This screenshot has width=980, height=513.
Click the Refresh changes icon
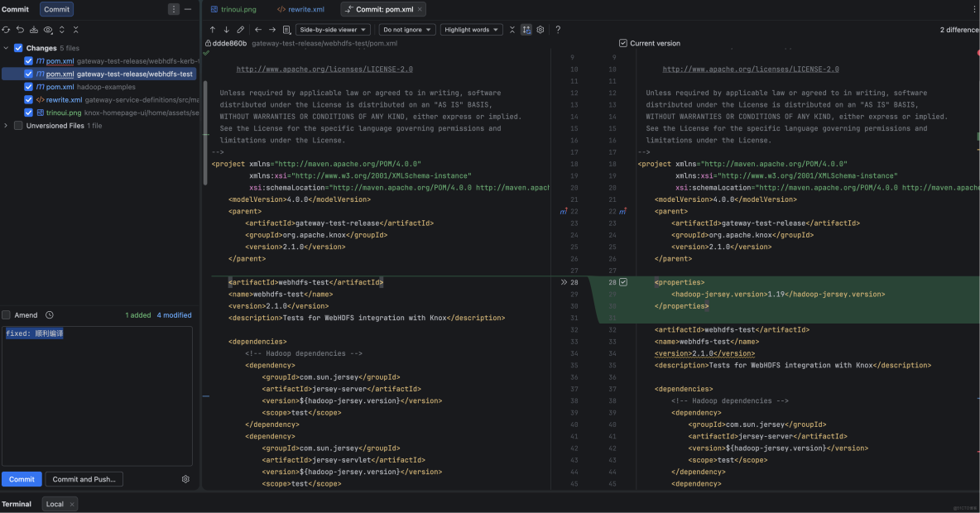[x=7, y=29]
